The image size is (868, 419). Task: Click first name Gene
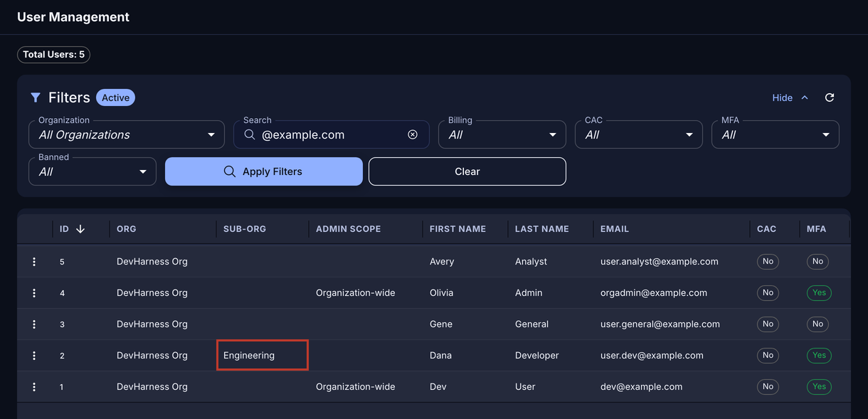441,324
